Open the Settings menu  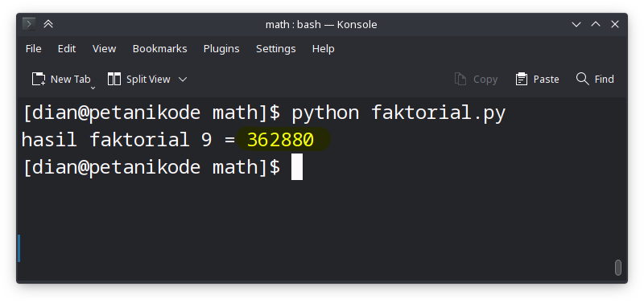click(x=275, y=49)
